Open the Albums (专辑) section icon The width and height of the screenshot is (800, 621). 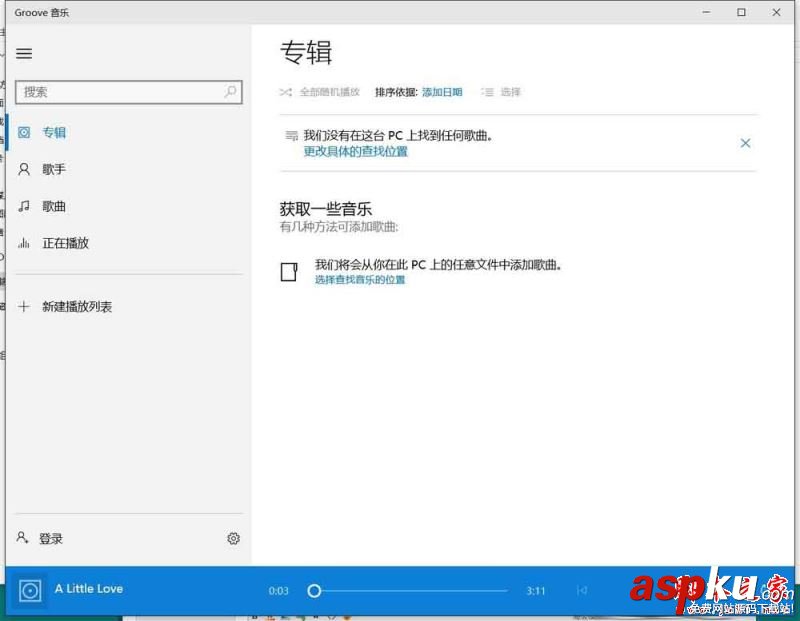[25, 131]
